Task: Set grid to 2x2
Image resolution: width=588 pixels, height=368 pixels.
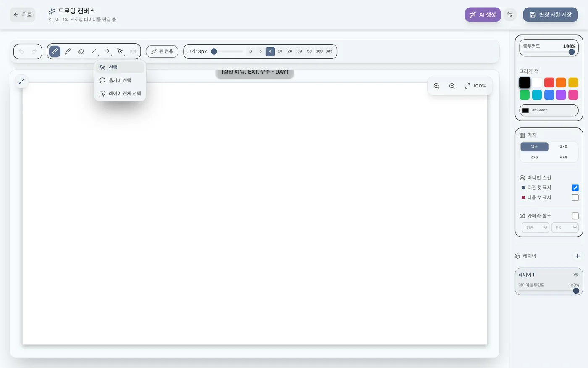Action: pyautogui.click(x=563, y=146)
